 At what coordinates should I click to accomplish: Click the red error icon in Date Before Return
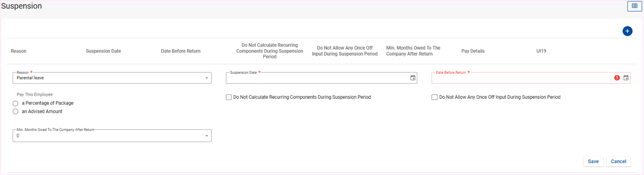617,78
